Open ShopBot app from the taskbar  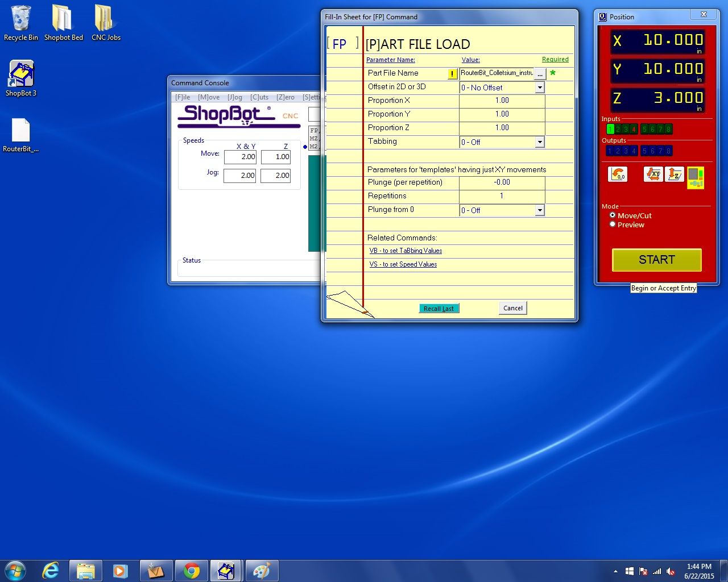coord(226,571)
